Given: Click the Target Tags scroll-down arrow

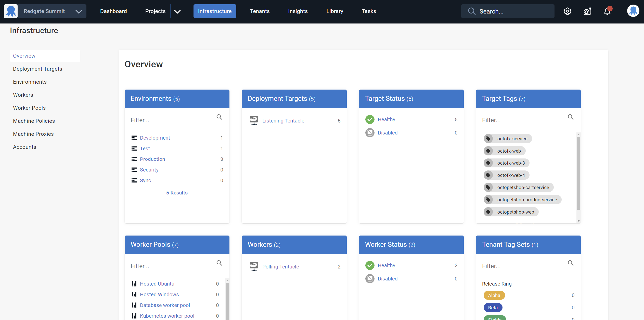Looking at the screenshot, I should tap(578, 221).
